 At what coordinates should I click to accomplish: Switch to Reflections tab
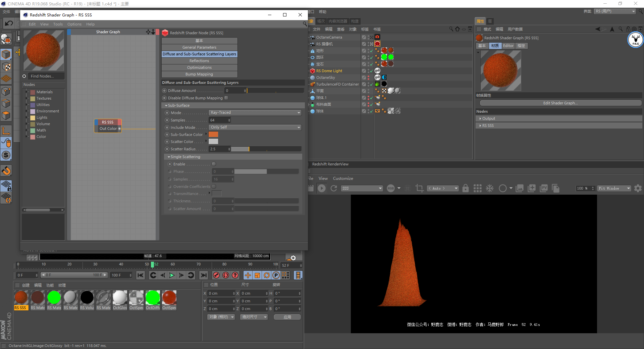tap(199, 61)
